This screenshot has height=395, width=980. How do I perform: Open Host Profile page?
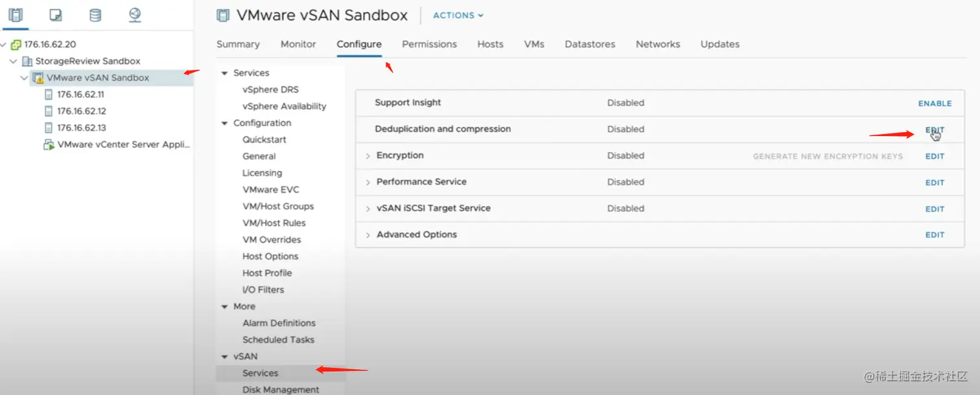pos(267,273)
